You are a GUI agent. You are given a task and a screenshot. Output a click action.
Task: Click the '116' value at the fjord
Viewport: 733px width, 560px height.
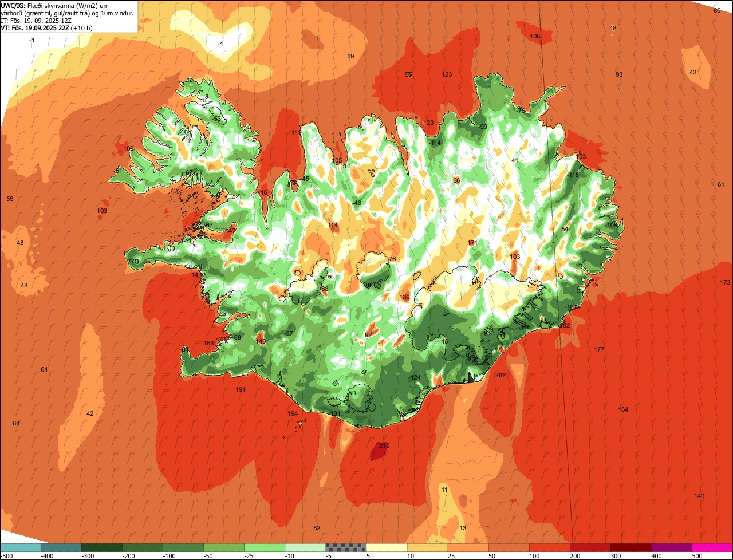click(x=262, y=192)
